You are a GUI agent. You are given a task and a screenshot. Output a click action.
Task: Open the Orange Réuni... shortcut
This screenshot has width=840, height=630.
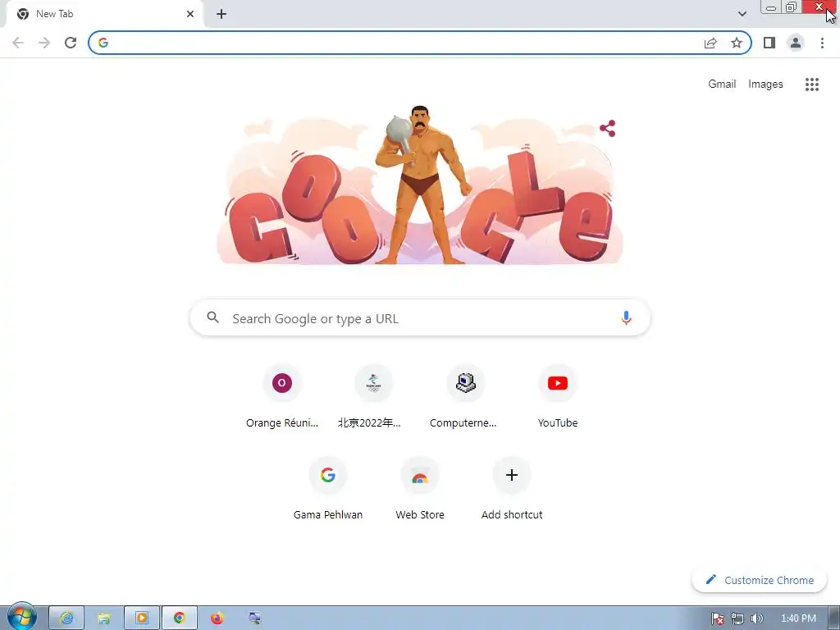(282, 397)
